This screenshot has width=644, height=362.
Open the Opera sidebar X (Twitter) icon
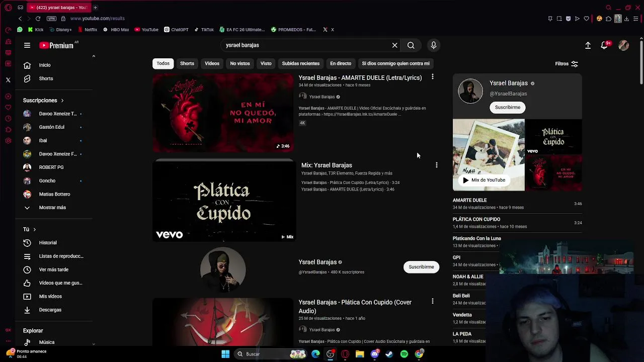[x=8, y=80]
